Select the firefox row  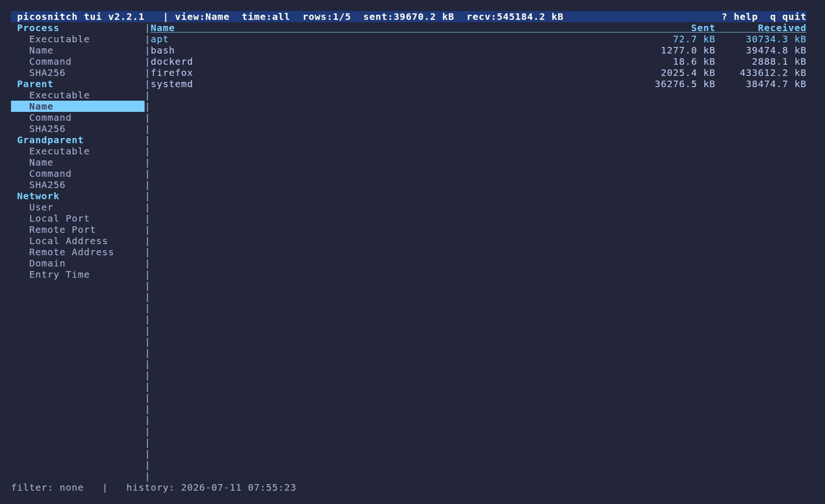478,73
